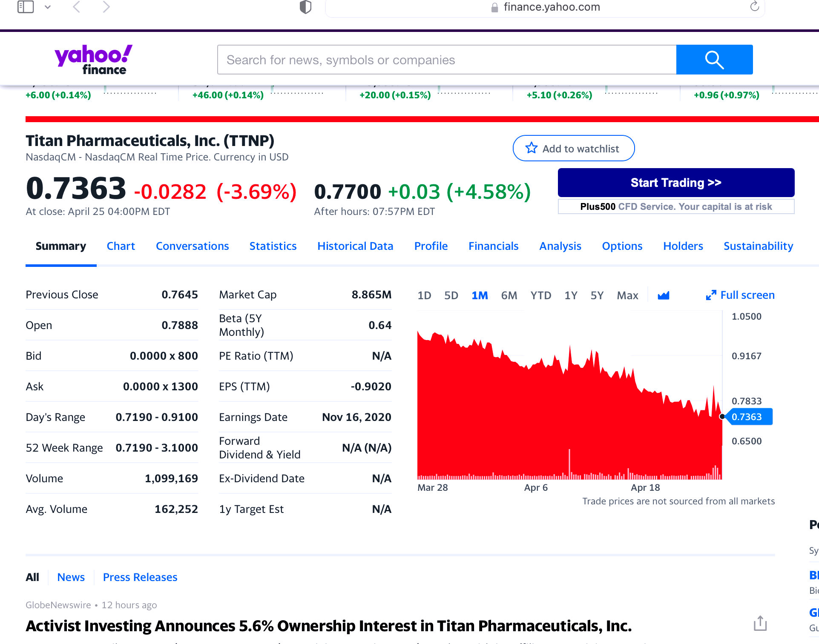819x644 pixels.
Task: Click the +0.96 (+0.97%) ticker item
Action: pyautogui.click(x=727, y=95)
